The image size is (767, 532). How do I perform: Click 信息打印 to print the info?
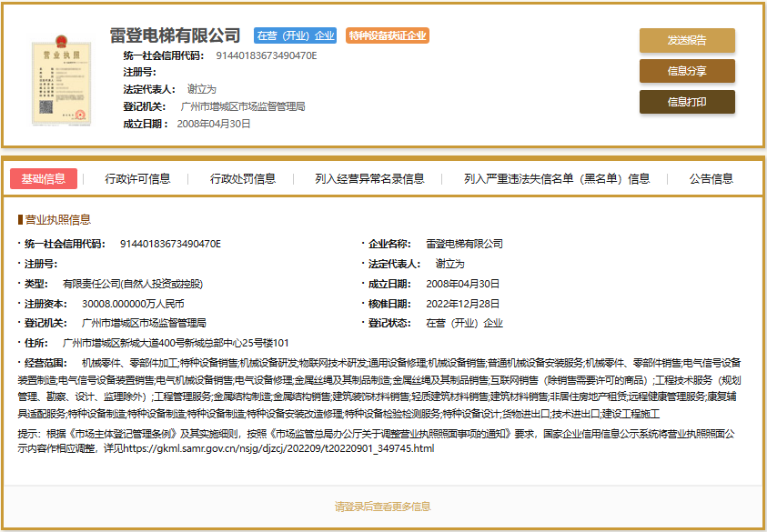[686, 102]
